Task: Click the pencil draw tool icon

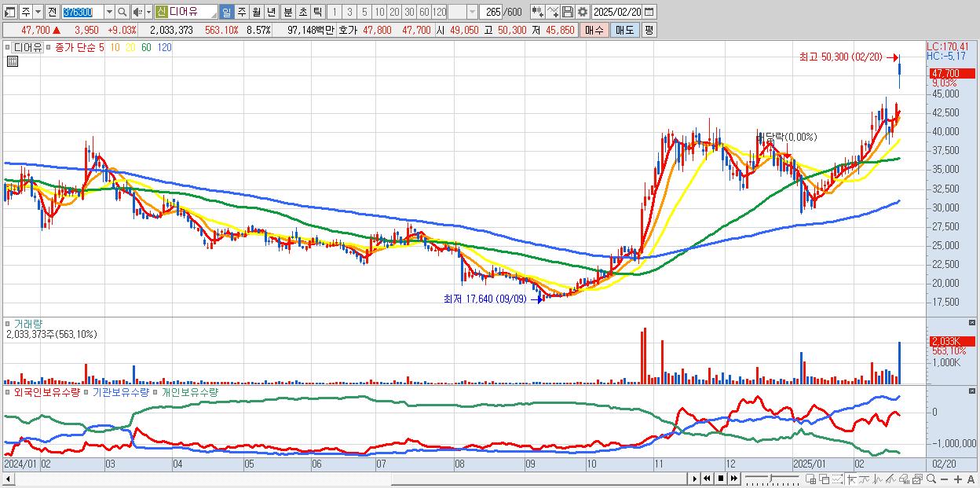Action: 890,479
